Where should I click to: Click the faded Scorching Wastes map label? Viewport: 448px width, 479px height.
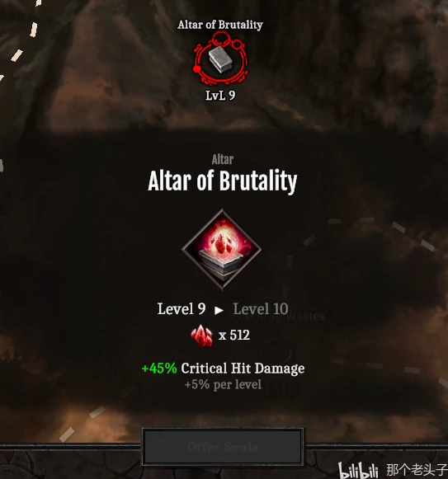[x=276, y=317]
